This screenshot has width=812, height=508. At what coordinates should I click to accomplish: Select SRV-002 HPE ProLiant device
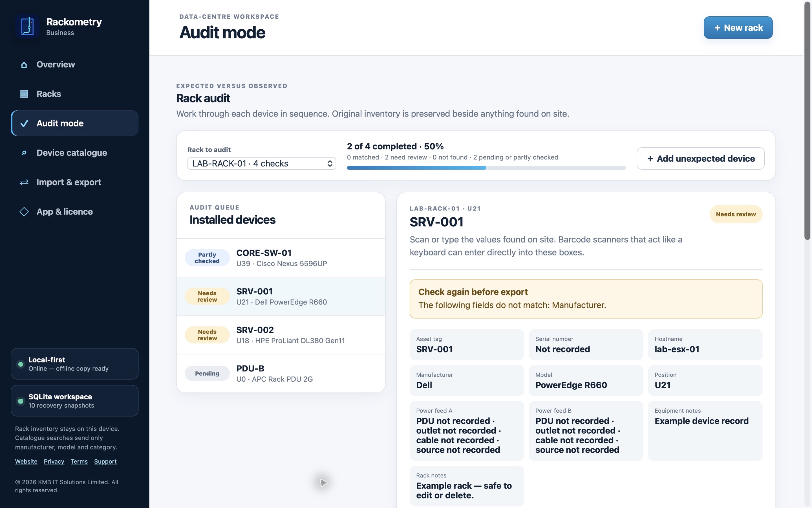pyautogui.click(x=281, y=335)
